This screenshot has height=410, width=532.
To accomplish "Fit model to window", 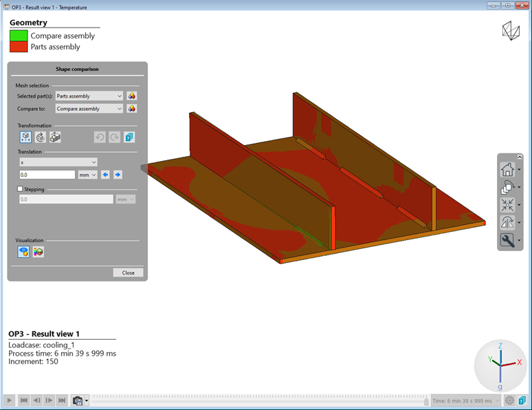I will click(507, 205).
